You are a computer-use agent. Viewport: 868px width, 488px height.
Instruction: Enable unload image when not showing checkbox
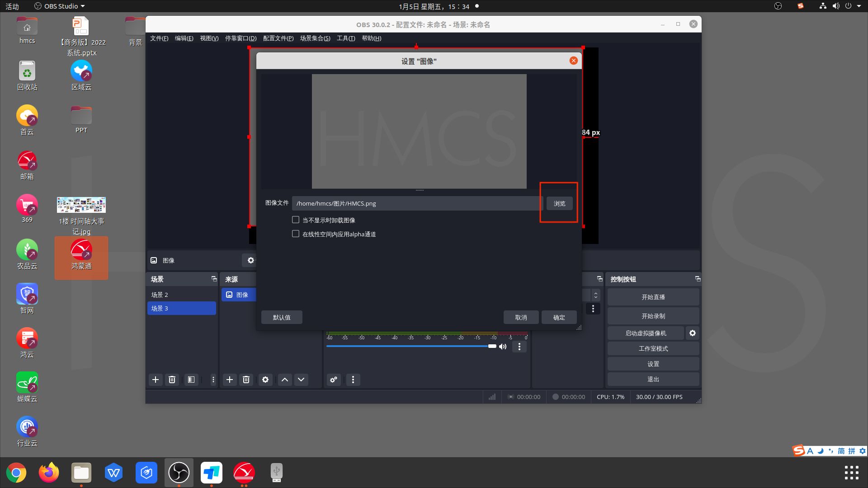coord(296,220)
